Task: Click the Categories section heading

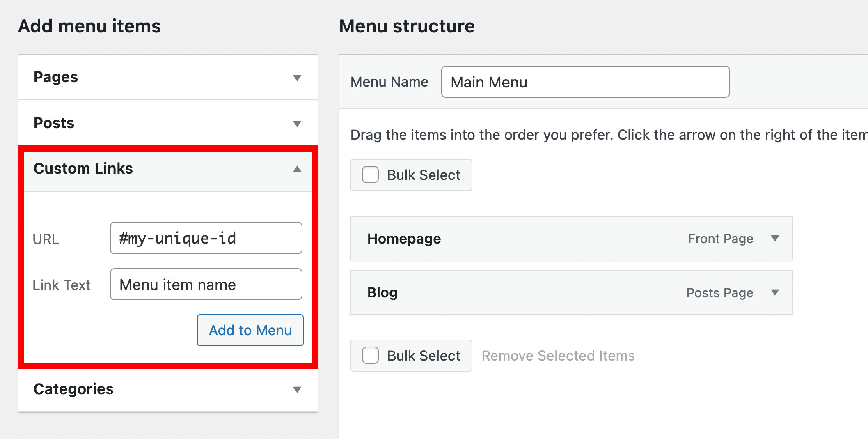Action: coord(73,389)
